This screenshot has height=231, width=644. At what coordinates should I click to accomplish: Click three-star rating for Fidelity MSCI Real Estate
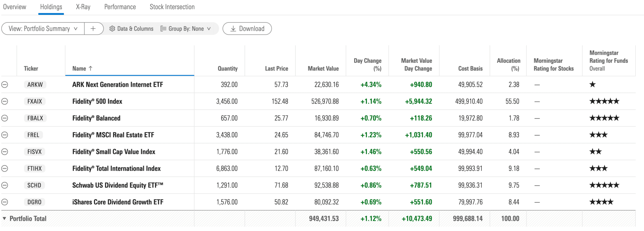tap(598, 135)
